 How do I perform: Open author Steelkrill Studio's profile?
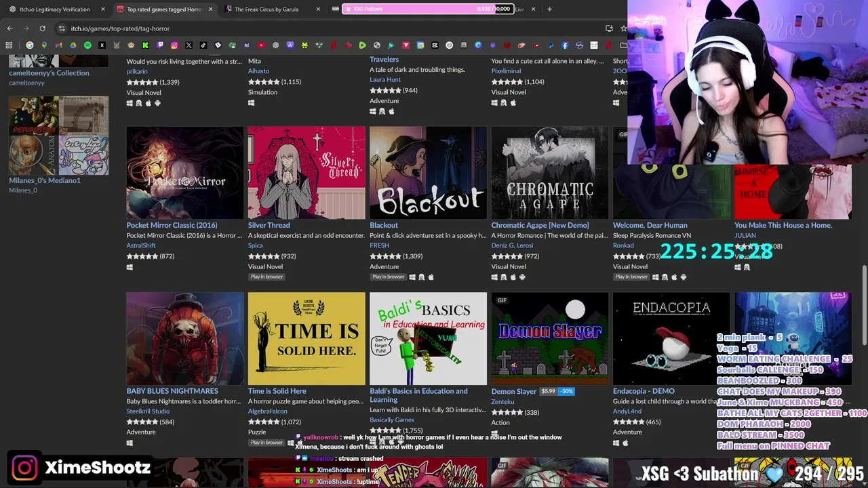(x=148, y=411)
